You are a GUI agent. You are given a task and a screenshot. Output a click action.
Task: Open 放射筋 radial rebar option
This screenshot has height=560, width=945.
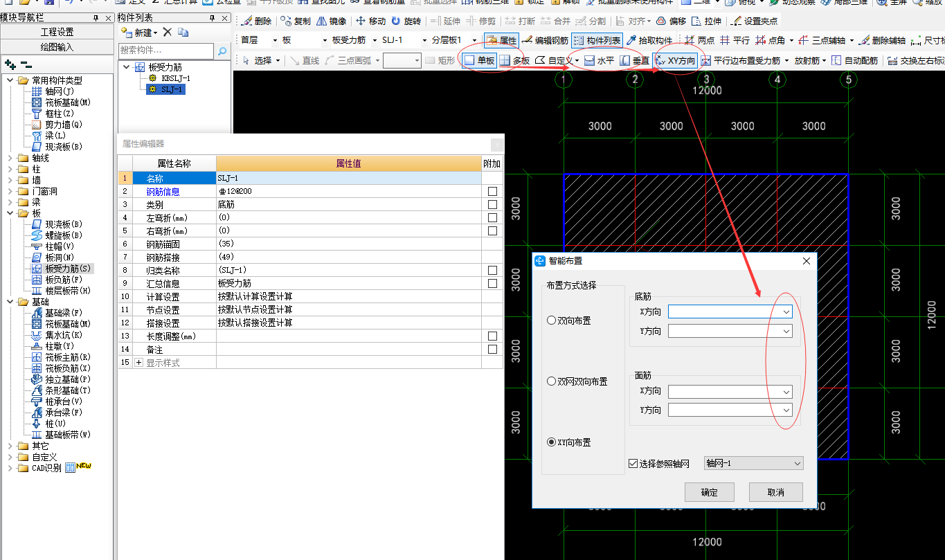point(810,61)
